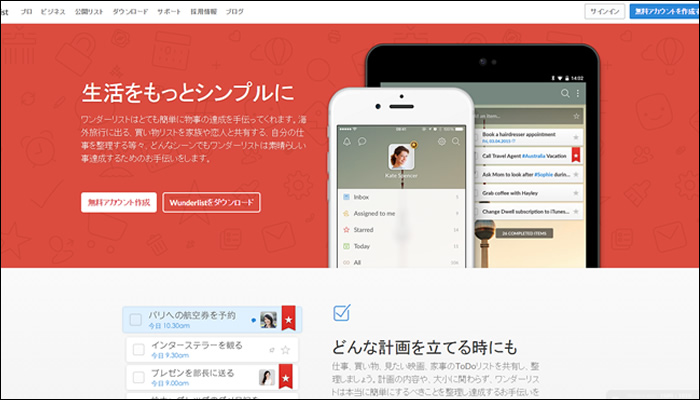Star the インターステラーを観る task

[286, 350]
